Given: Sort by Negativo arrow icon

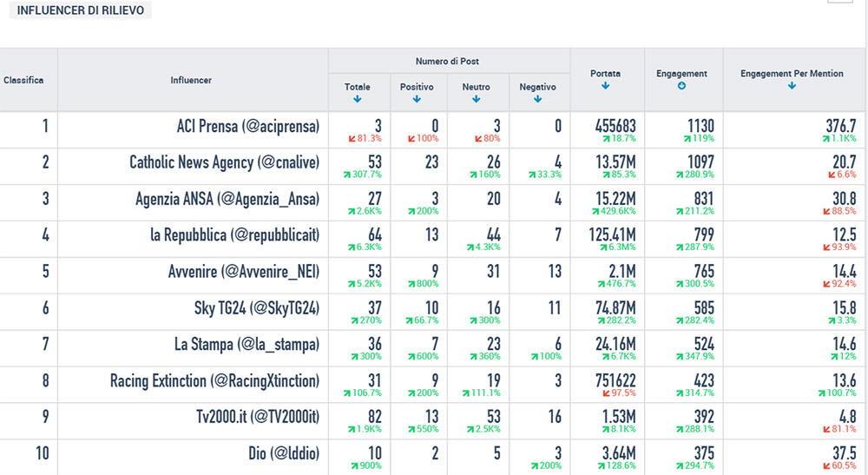Looking at the screenshot, I should click(x=537, y=99).
